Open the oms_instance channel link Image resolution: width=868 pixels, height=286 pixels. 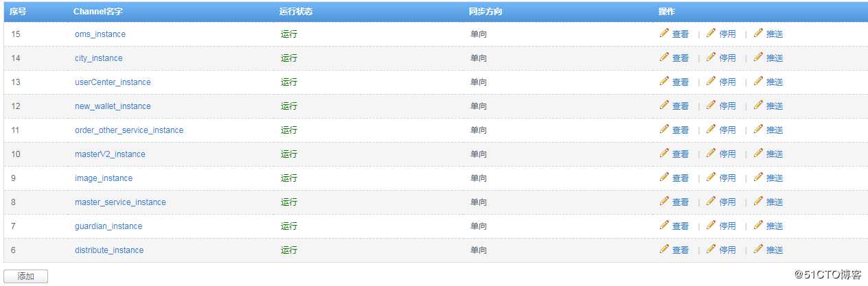tap(100, 34)
